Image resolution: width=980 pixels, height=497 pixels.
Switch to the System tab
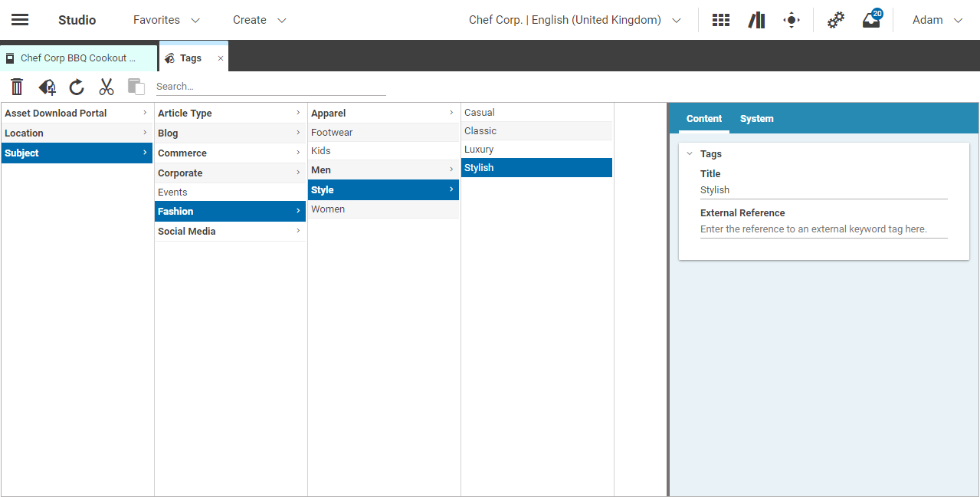pyautogui.click(x=756, y=118)
